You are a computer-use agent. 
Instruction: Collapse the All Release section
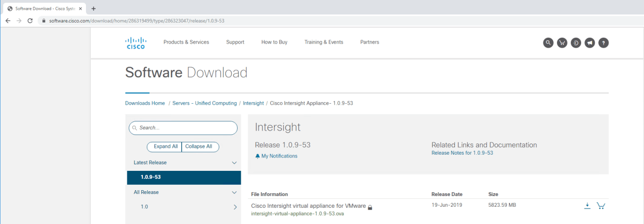[234, 192]
